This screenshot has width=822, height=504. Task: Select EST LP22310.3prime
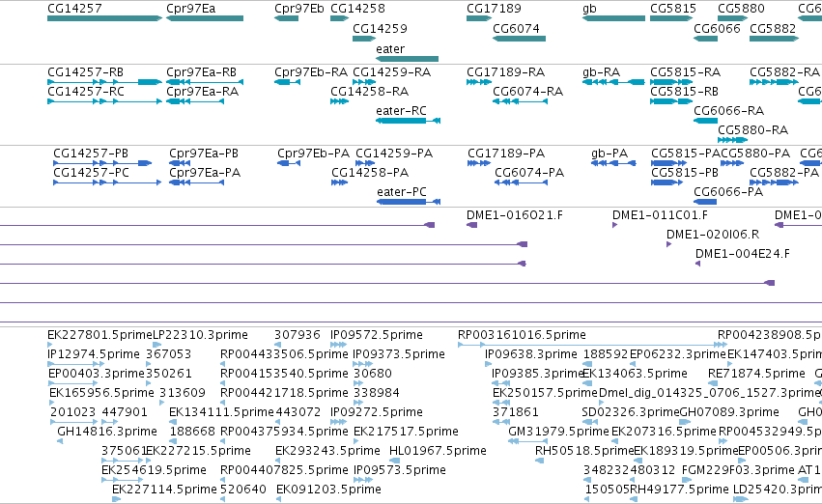[156, 345]
